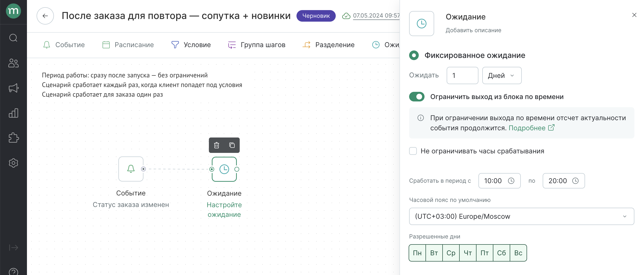
Task: Open the green m logo home
Action: 13,11
